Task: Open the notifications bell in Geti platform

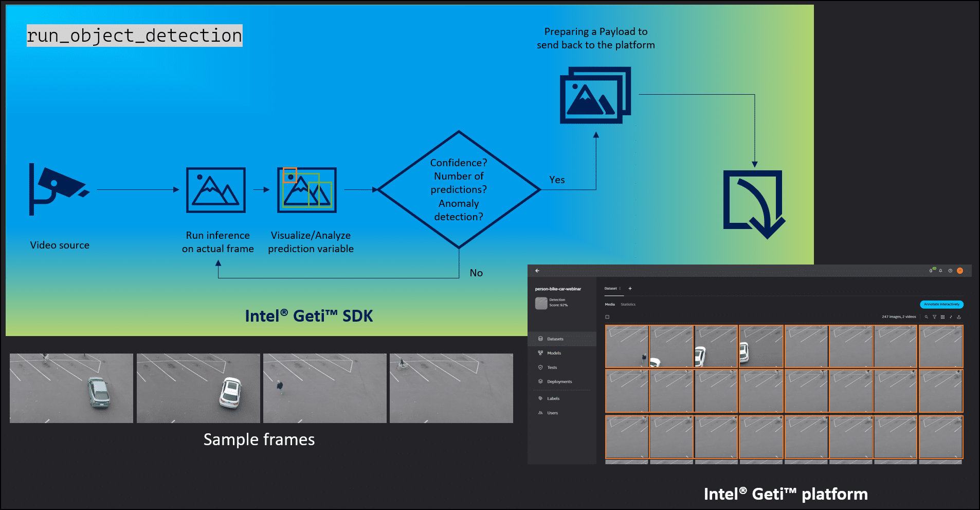Action: point(940,271)
